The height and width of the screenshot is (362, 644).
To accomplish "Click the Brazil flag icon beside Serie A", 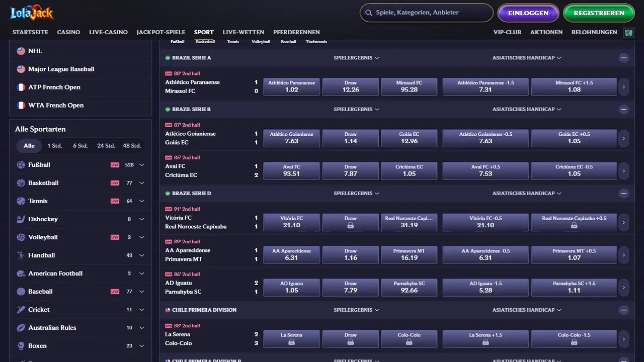I will [168, 58].
